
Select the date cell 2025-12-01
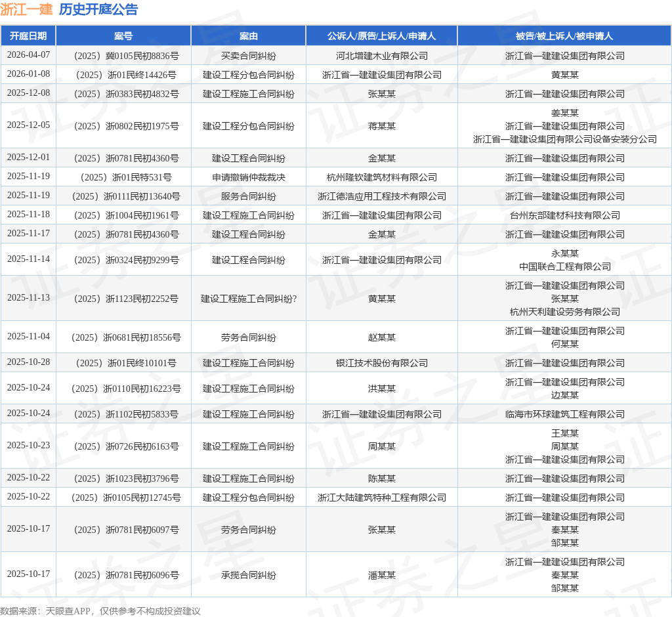point(28,157)
